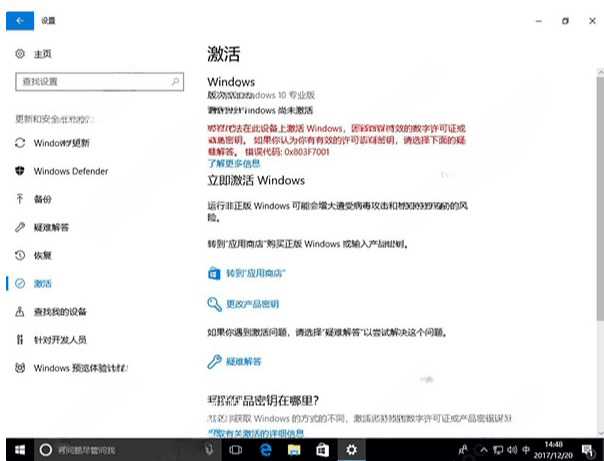Click the volume speaker icon
Image resolution: width=604 pixels, height=461 pixels.
tap(512, 449)
